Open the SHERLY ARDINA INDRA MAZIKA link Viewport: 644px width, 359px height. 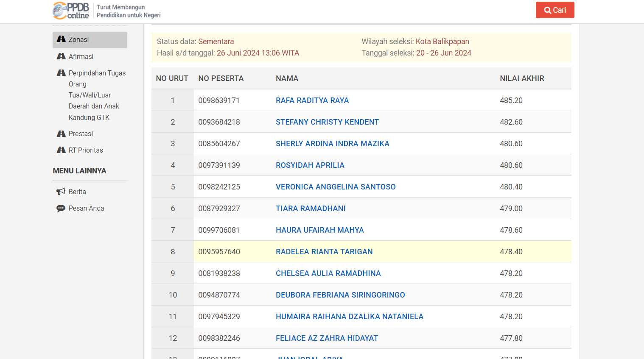(333, 144)
